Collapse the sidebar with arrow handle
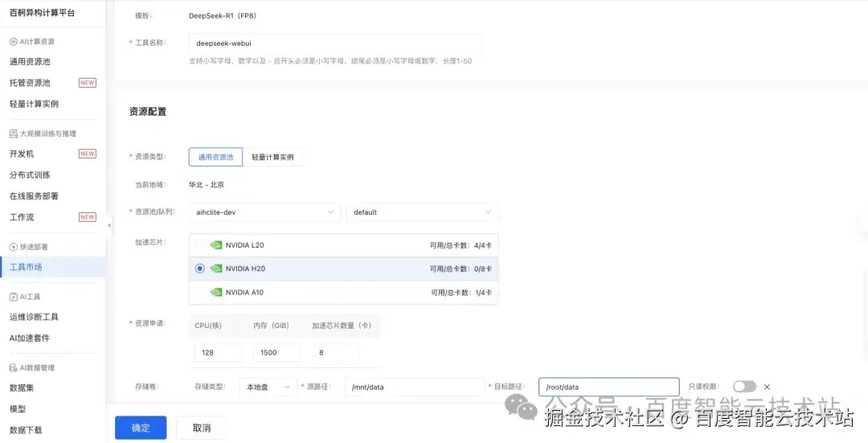868x443 pixels. click(109, 225)
